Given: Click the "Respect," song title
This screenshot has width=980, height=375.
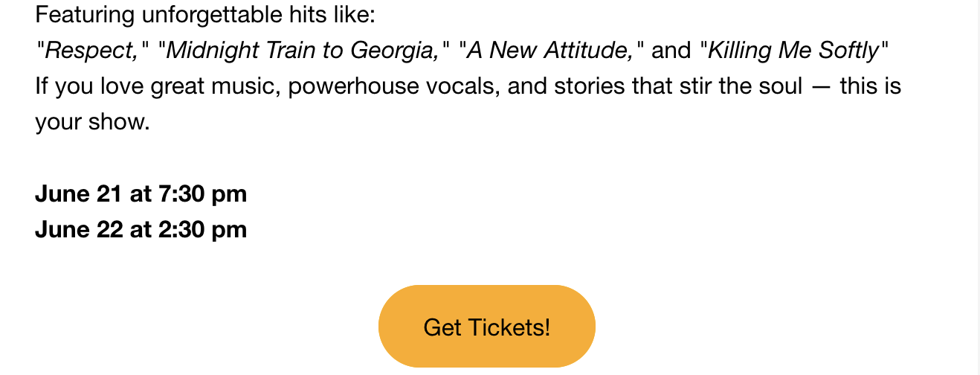Looking at the screenshot, I should tap(93, 51).
